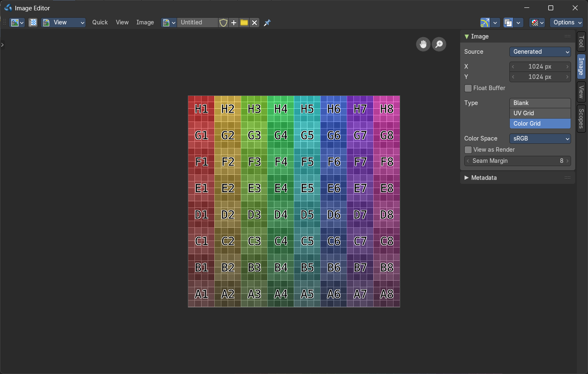Enable Float Buffer checkbox

(x=468, y=88)
